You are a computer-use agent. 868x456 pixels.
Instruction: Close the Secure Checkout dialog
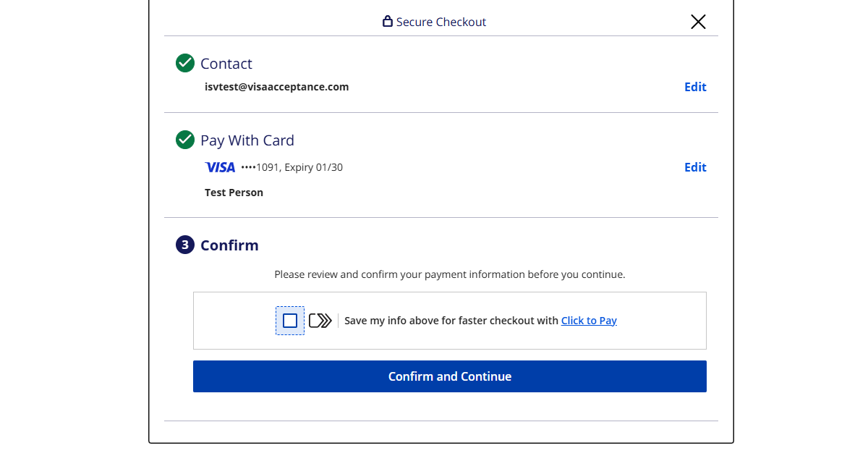[698, 22]
